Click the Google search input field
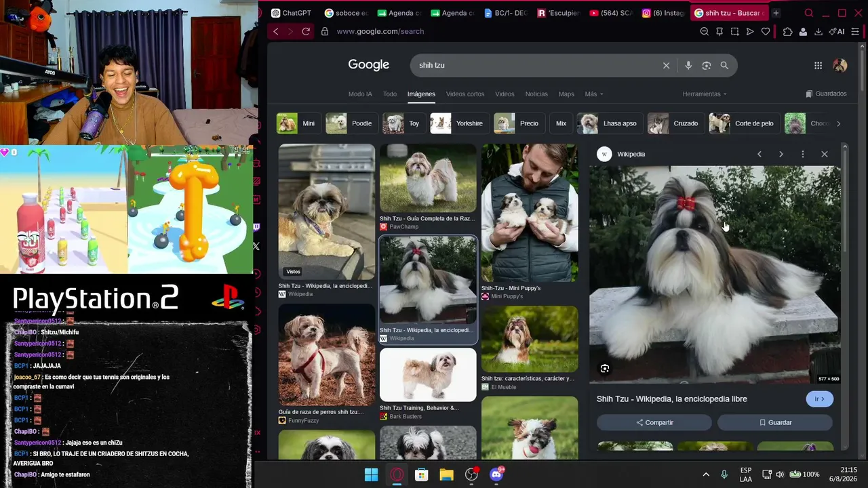This screenshot has width=868, height=488. 536,65
